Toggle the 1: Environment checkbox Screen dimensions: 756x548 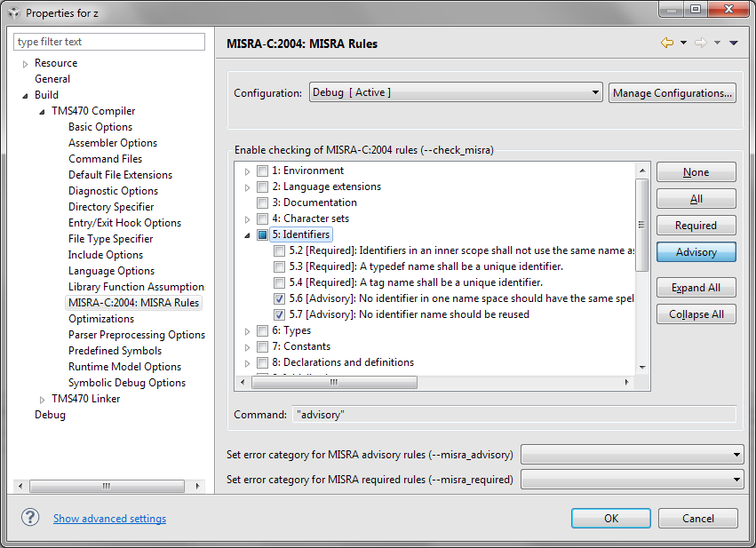point(262,171)
